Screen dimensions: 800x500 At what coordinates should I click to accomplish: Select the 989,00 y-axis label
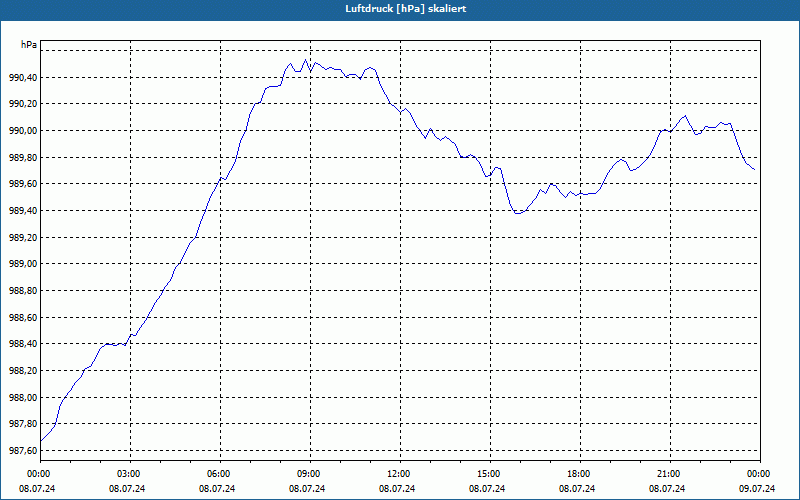click(x=22, y=264)
